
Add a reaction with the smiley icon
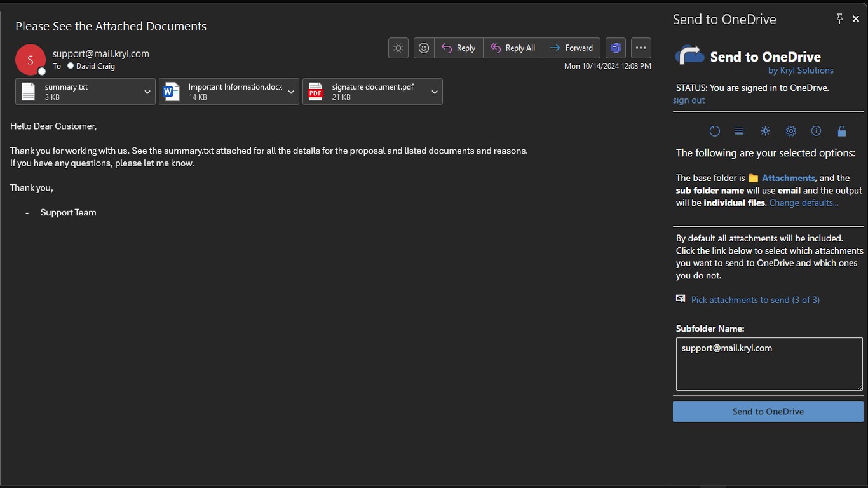point(424,48)
